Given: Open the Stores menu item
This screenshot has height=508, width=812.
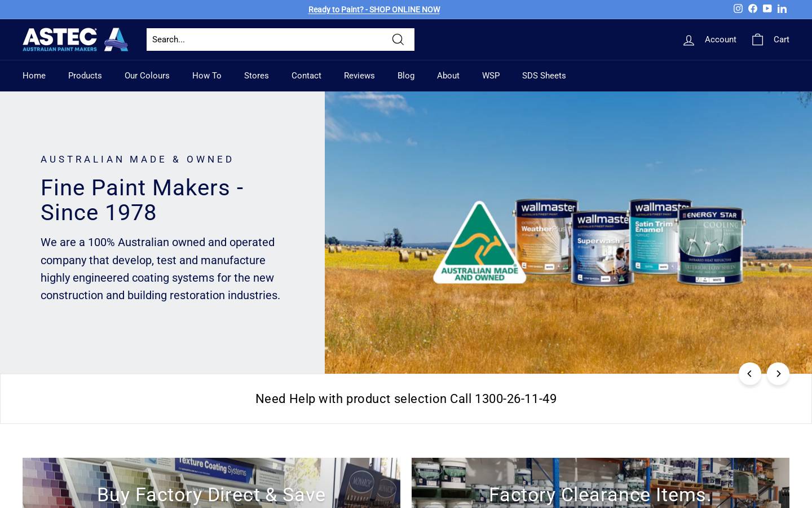Looking at the screenshot, I should (x=257, y=76).
